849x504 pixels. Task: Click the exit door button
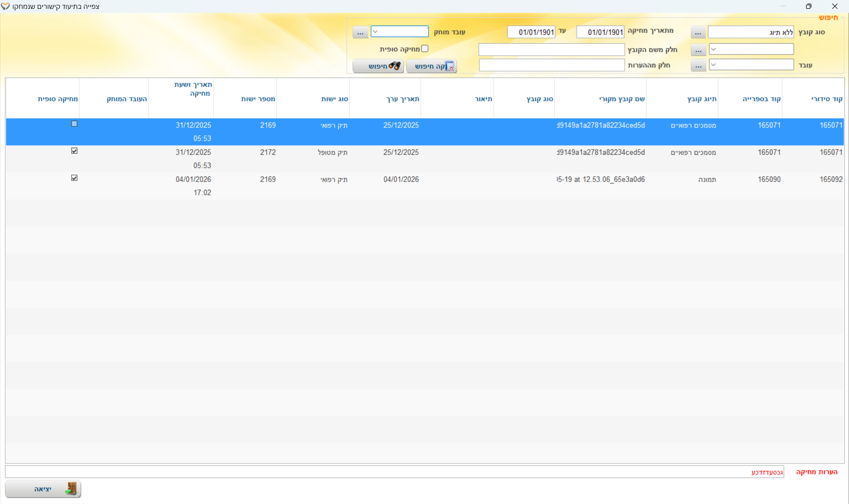(43, 489)
